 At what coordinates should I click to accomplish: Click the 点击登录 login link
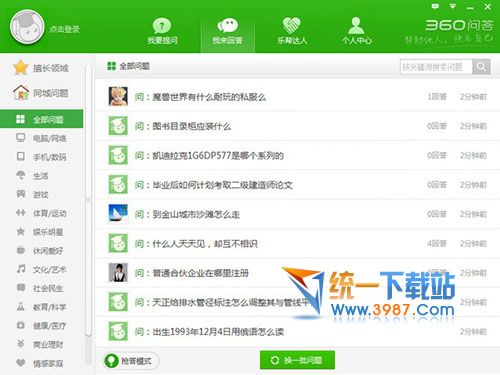pos(64,29)
